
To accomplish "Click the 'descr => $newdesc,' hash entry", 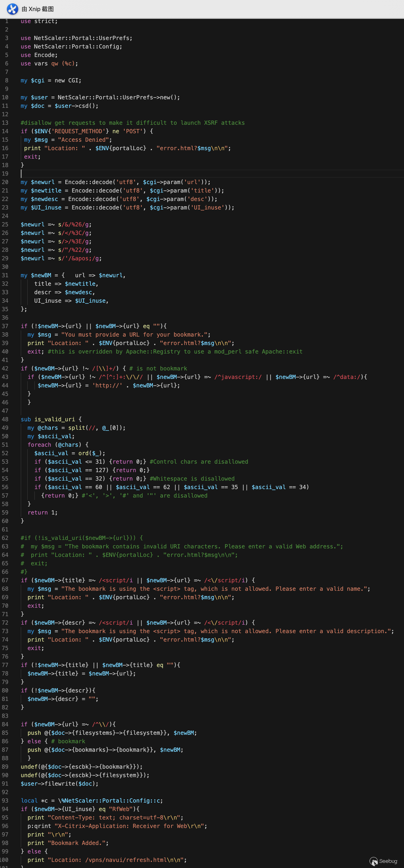I will (x=65, y=292).
